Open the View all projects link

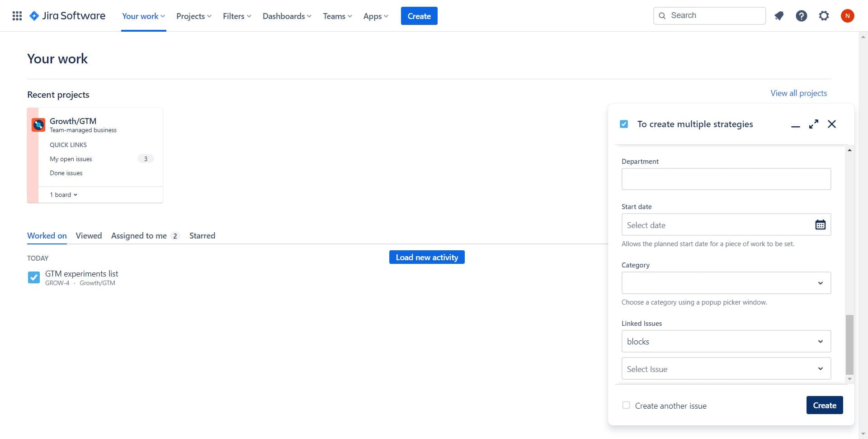click(x=798, y=93)
